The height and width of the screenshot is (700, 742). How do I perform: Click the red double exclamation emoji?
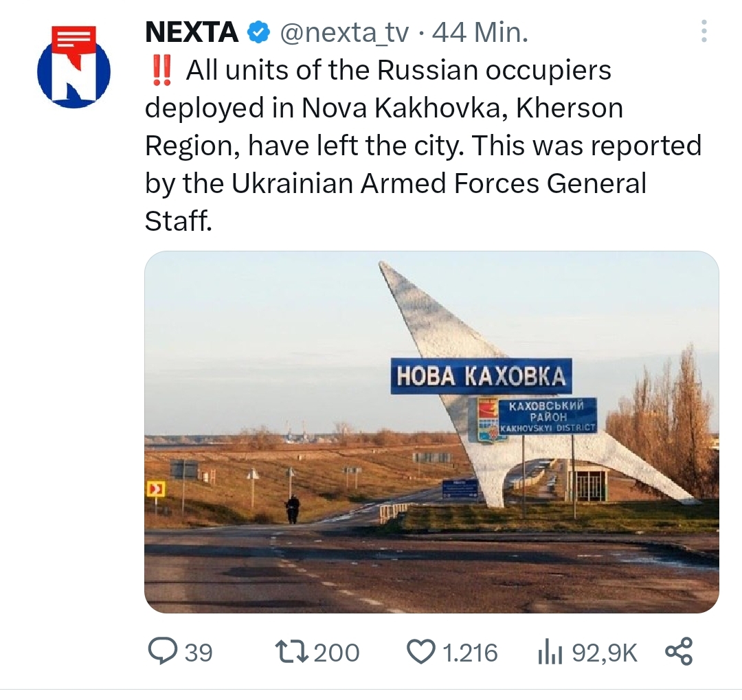click(163, 70)
